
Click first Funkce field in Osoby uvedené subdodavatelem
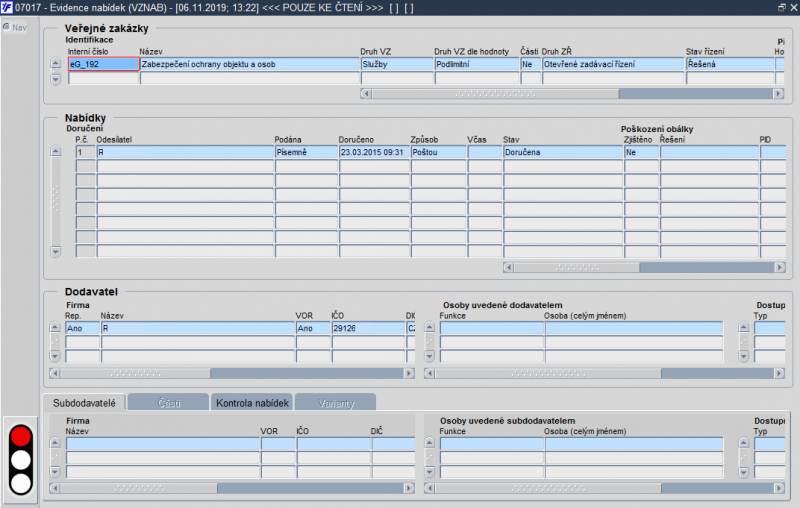pyautogui.click(x=492, y=443)
